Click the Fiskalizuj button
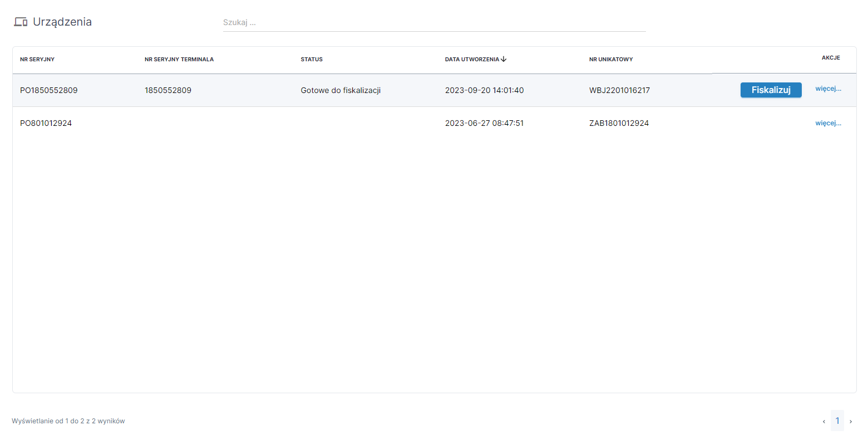 [x=771, y=90]
